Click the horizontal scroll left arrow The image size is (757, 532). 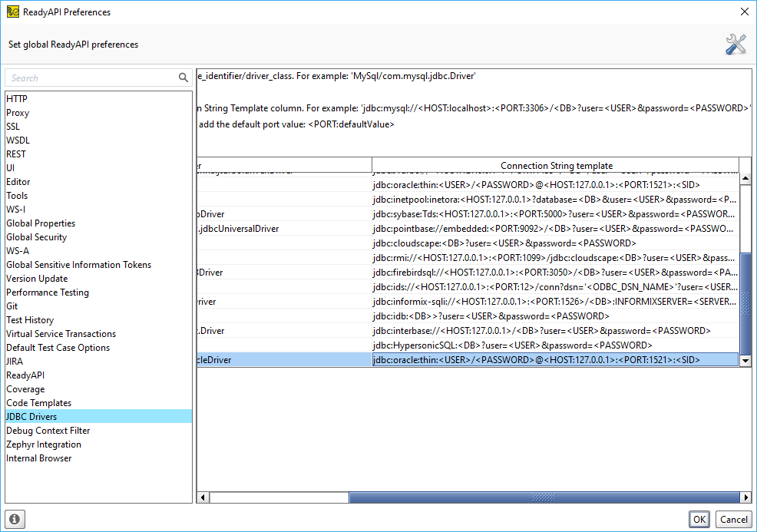203,497
